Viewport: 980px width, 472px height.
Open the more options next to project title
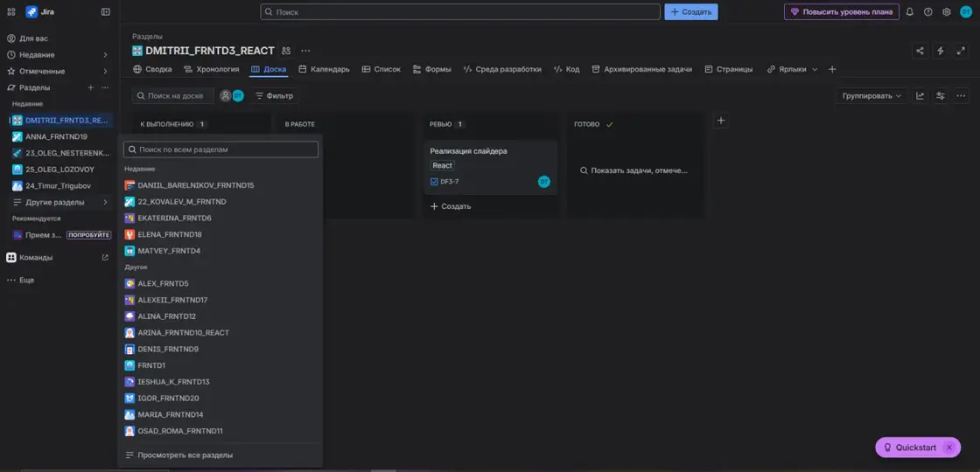pyautogui.click(x=305, y=51)
